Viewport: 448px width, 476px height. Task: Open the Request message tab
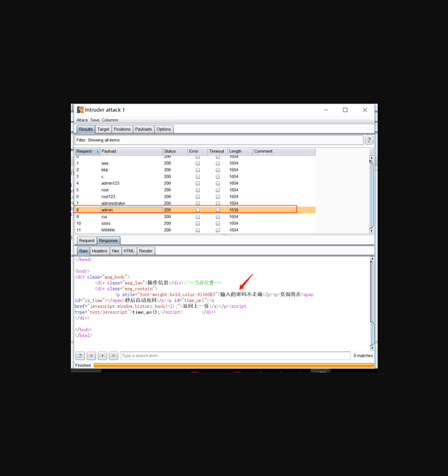pyautogui.click(x=86, y=240)
